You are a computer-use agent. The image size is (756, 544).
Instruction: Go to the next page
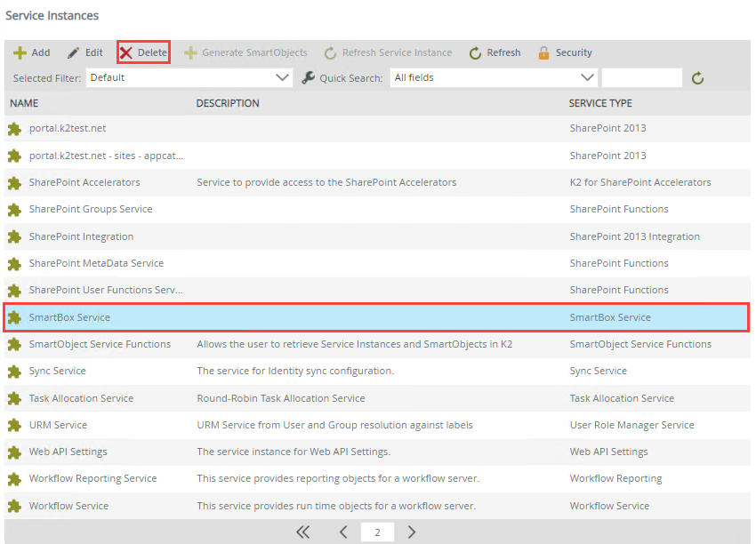pos(412,532)
